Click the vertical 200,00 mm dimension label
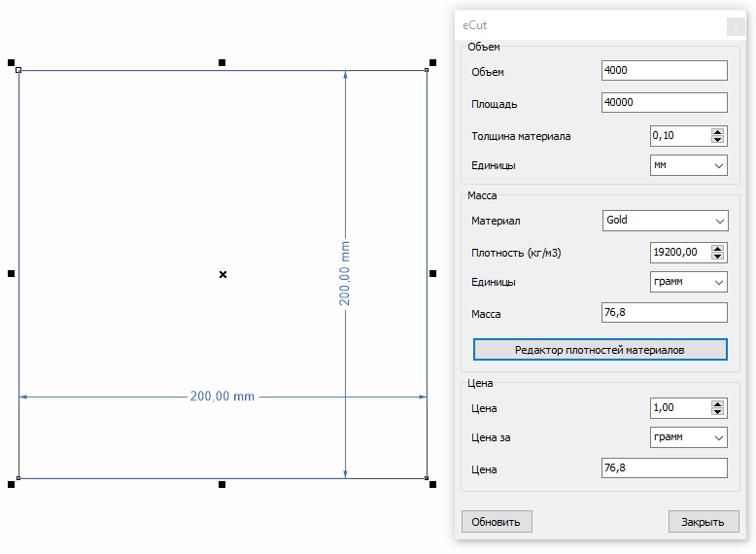This screenshot has width=756, height=554. pos(344,273)
